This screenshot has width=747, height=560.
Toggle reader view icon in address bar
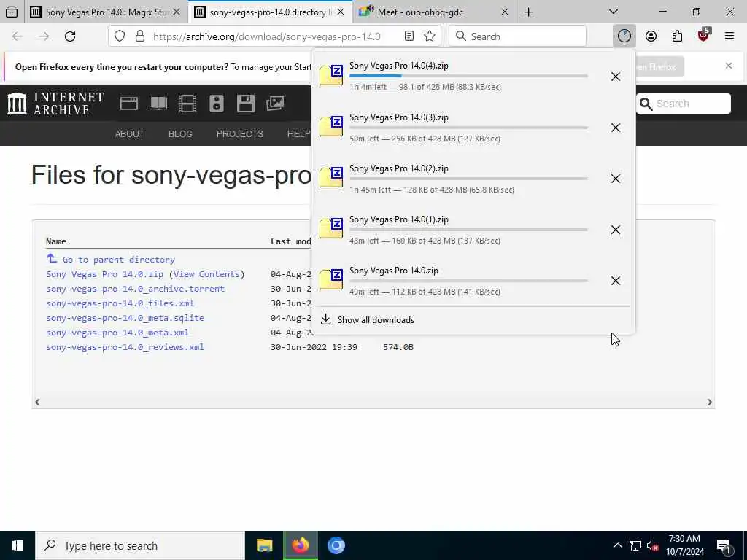point(409,36)
